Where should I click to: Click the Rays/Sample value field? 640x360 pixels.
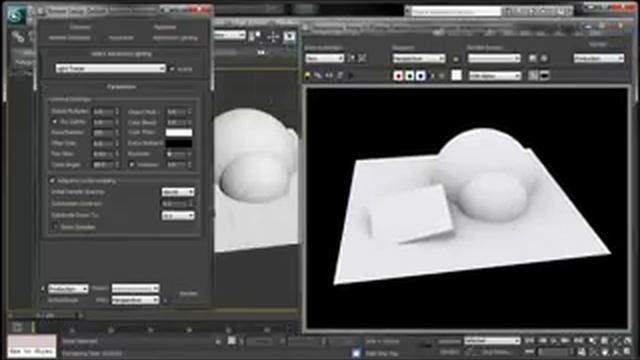103,133
